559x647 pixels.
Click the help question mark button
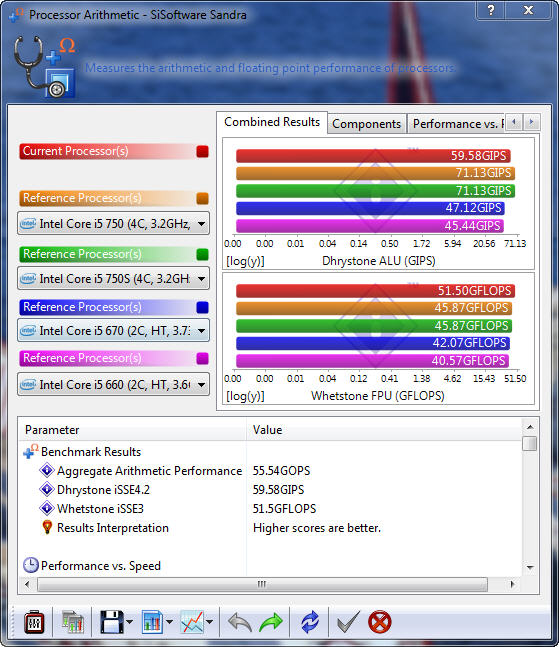coord(491,10)
